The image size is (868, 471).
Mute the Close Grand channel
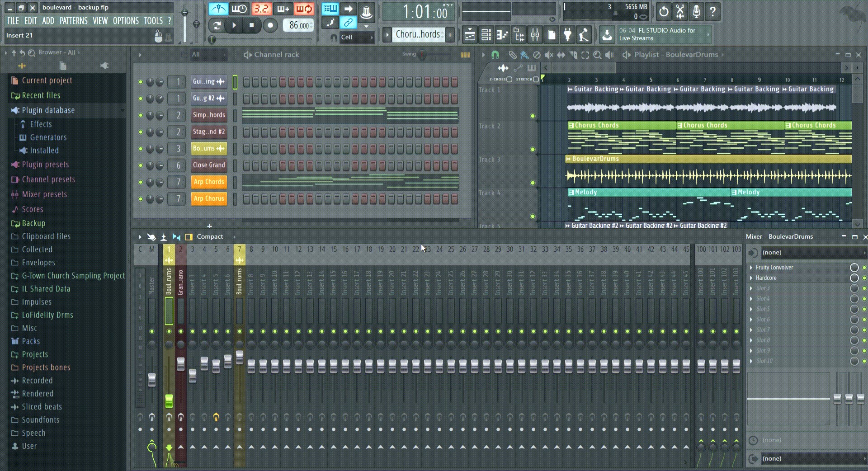coord(141,165)
